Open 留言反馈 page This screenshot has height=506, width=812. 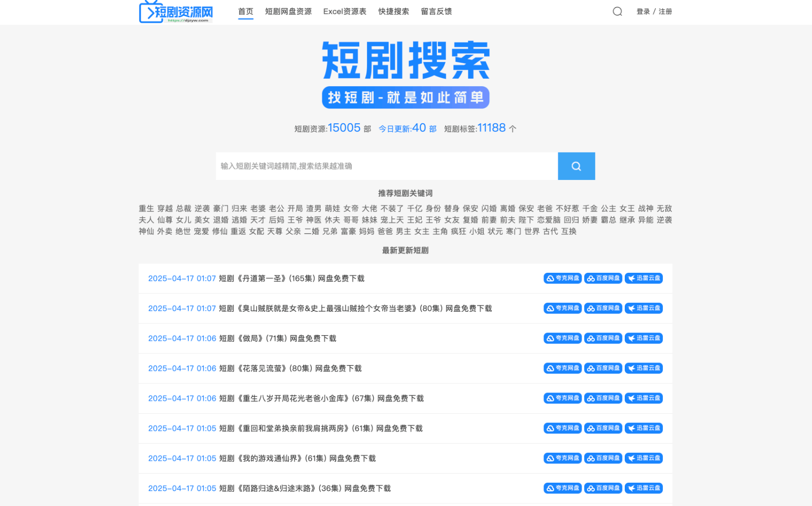tap(436, 11)
